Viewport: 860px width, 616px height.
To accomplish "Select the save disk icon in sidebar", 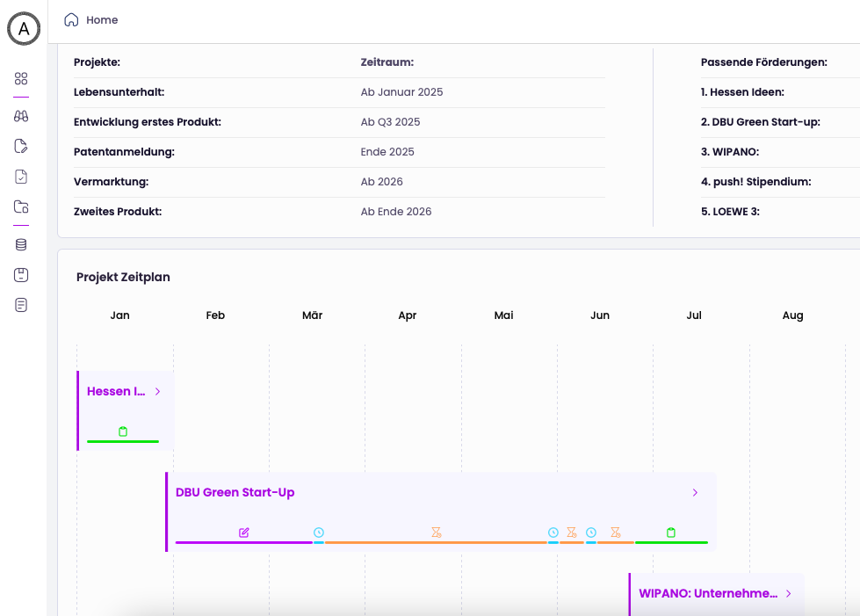I will click(x=22, y=275).
